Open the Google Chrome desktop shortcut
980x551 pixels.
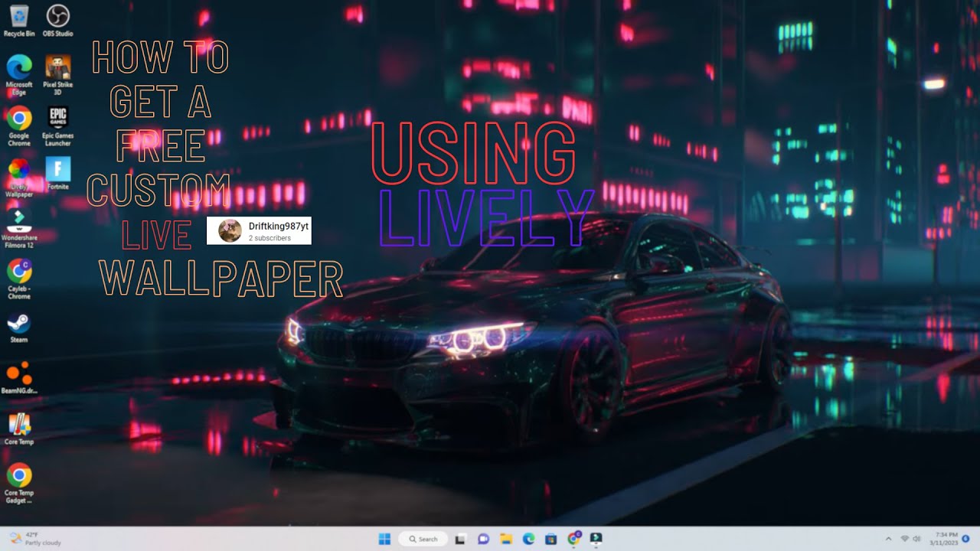coord(19,126)
